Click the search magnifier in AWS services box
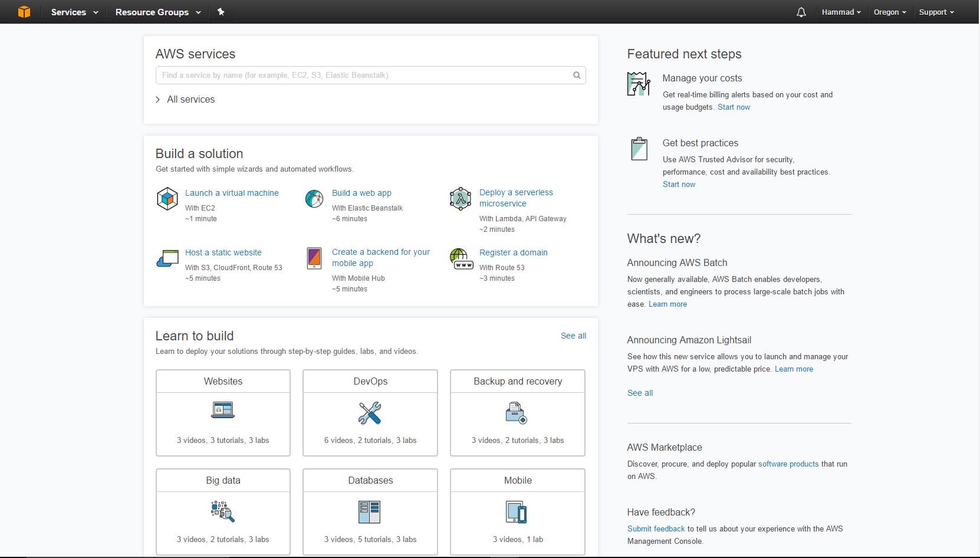980x558 pixels. (x=577, y=75)
